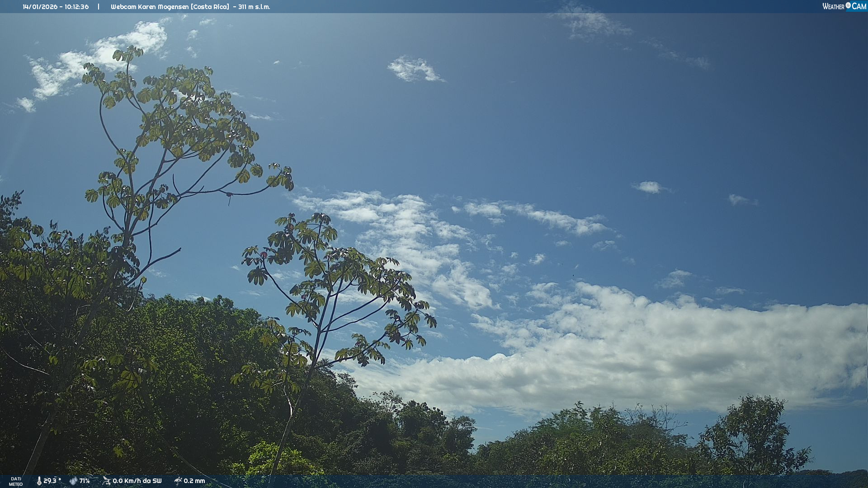Click the Webcam Karen Mogensen title

point(149,7)
